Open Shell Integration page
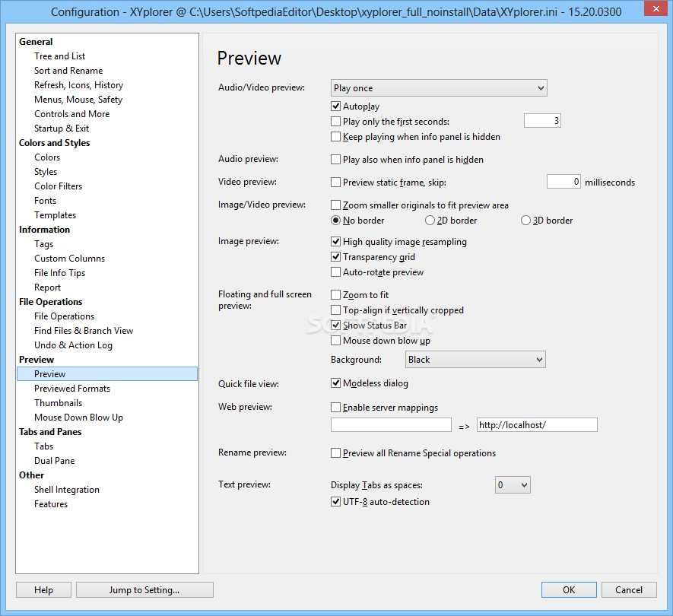The image size is (673, 616). [66, 490]
